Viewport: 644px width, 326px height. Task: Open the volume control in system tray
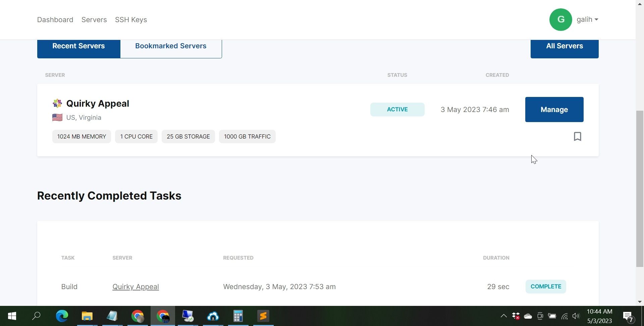(x=576, y=316)
